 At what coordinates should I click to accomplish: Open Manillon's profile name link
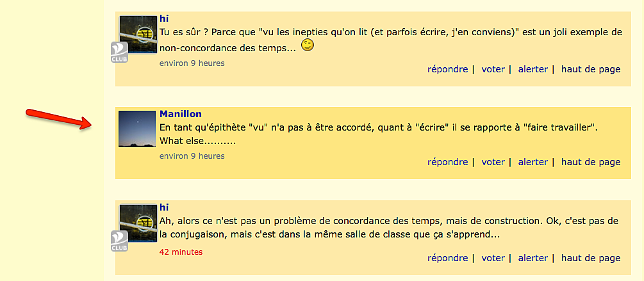tap(181, 114)
